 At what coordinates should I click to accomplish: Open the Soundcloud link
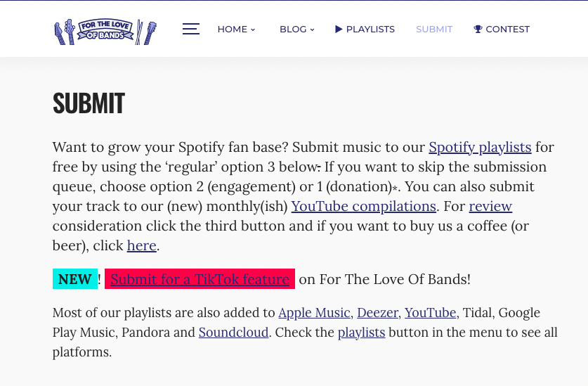pos(233,332)
